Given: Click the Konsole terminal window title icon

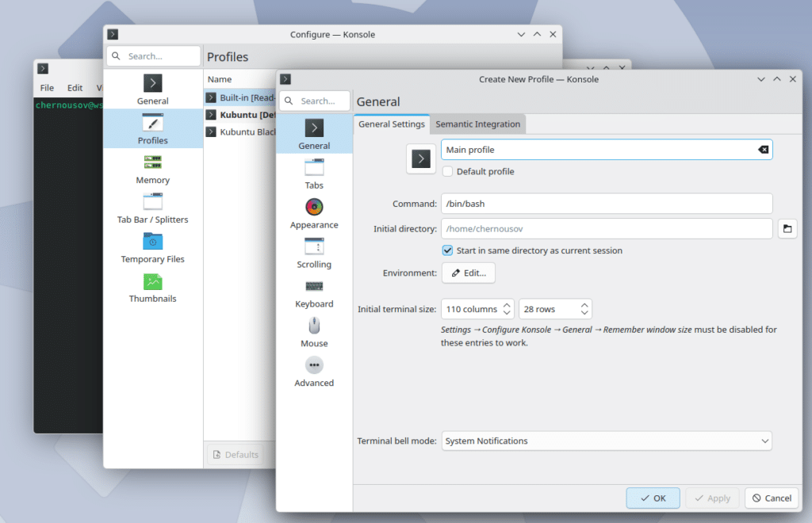Looking at the screenshot, I should (x=43, y=68).
